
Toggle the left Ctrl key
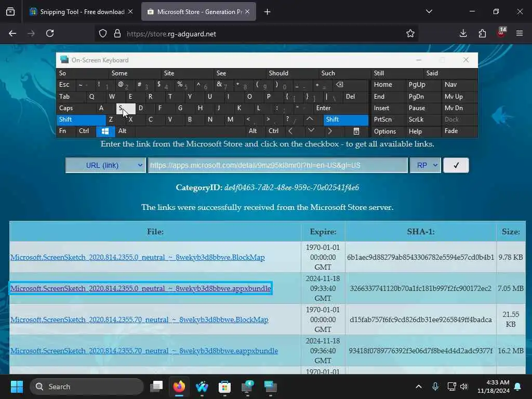tap(86, 131)
